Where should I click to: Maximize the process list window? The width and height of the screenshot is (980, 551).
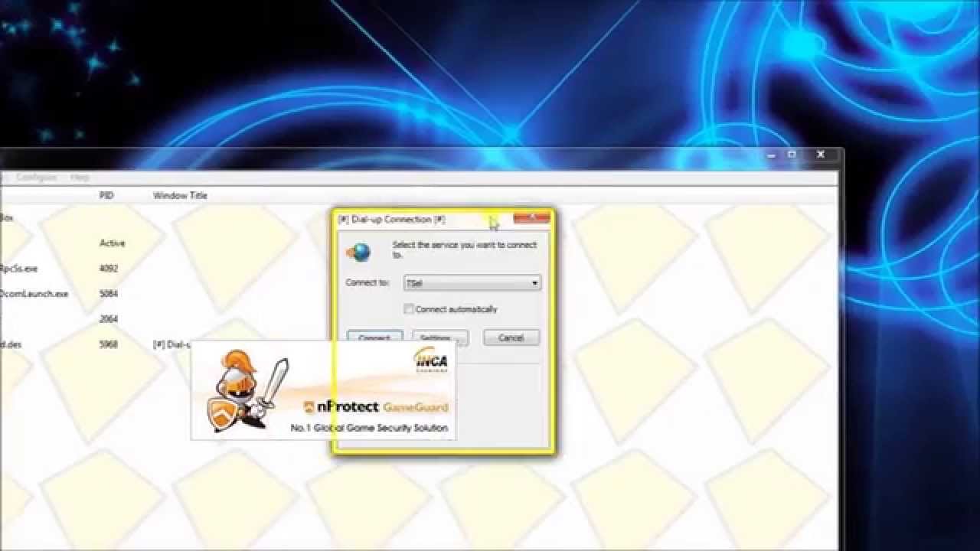(792, 155)
